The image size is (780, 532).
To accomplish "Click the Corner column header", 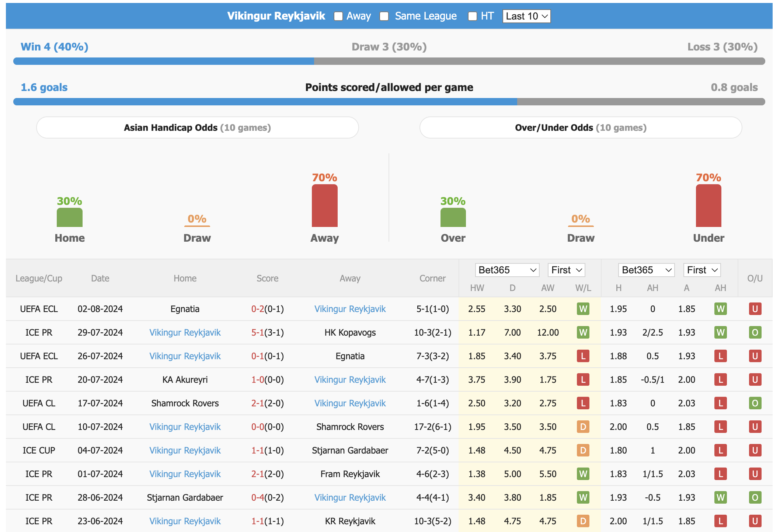I will click(432, 279).
